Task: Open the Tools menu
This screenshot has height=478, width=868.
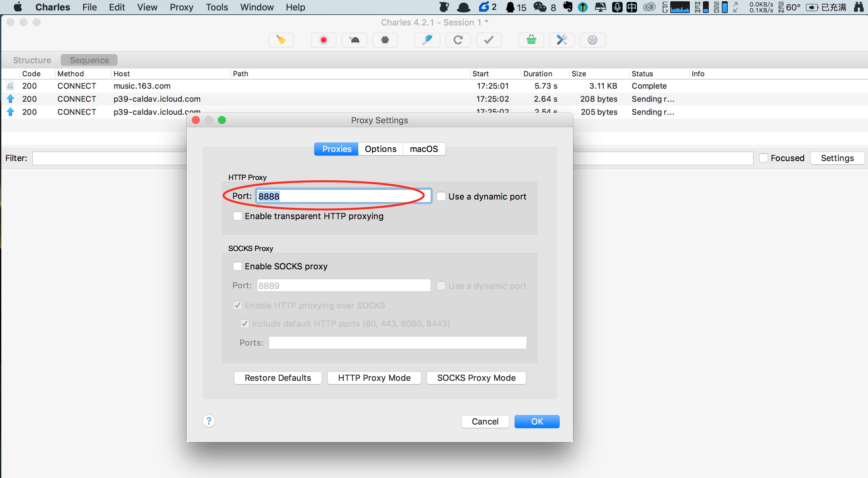Action: tap(217, 7)
